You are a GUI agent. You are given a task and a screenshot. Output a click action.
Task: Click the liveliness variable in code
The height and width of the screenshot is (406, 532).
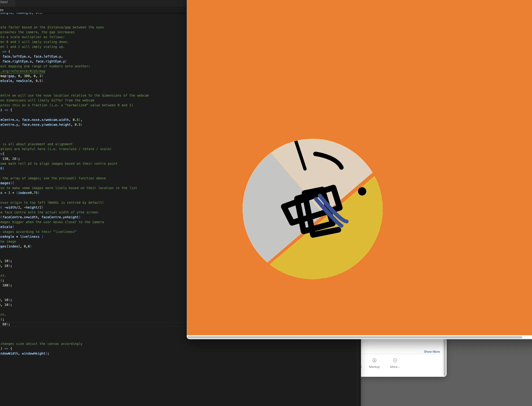pyautogui.click(x=30, y=236)
